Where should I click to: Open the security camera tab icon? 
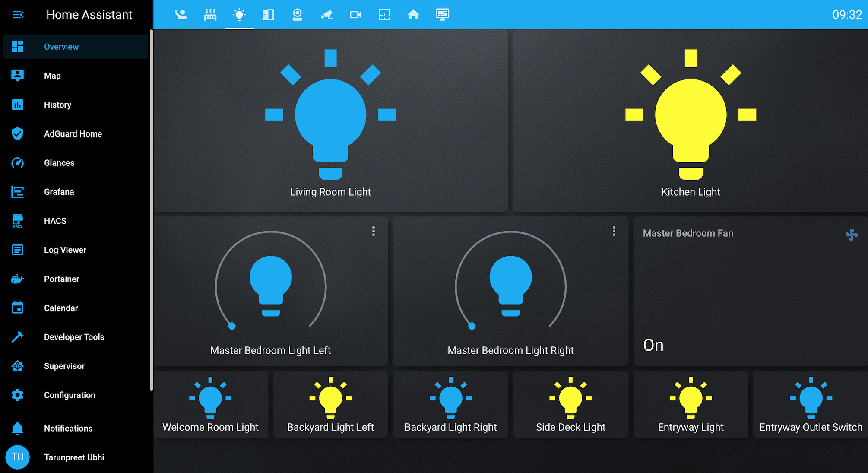tap(326, 15)
